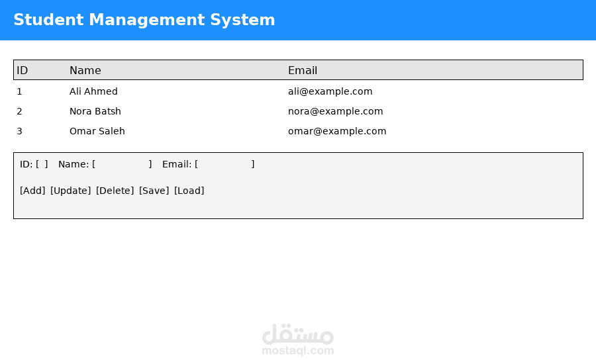Image resolution: width=596 pixels, height=364 pixels.
Task: Sort by the Email column header
Action: click(x=303, y=70)
